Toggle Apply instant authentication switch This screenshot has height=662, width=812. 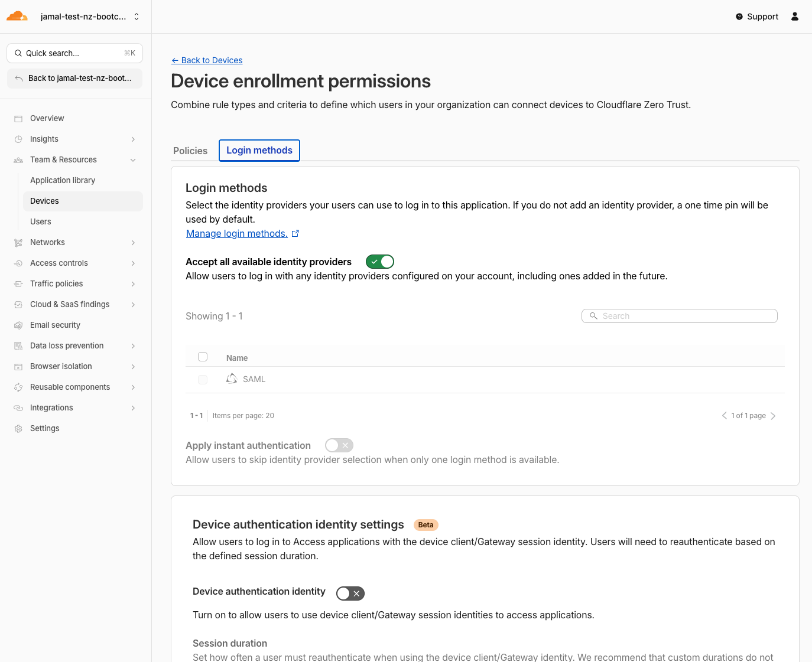tap(339, 445)
